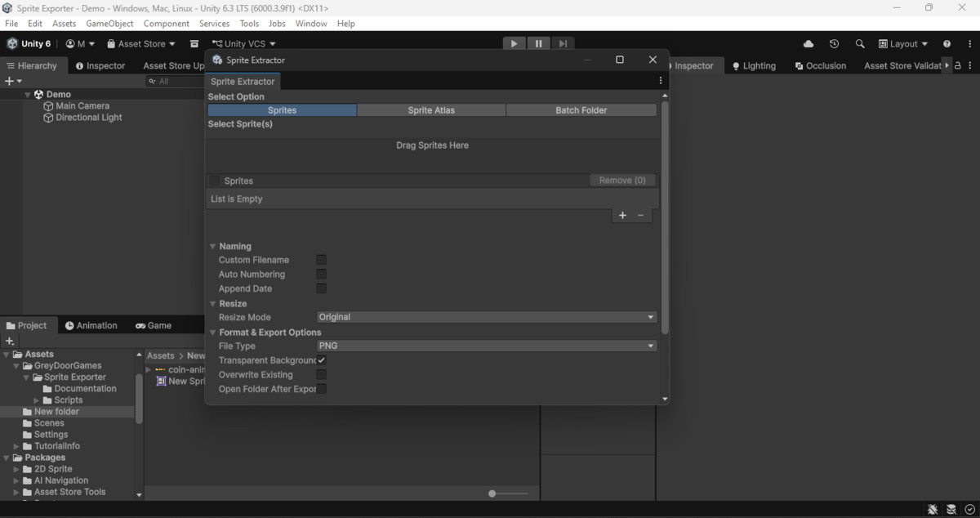The height and width of the screenshot is (518, 980).
Task: Click the Main Camera cube icon
Action: [48, 106]
